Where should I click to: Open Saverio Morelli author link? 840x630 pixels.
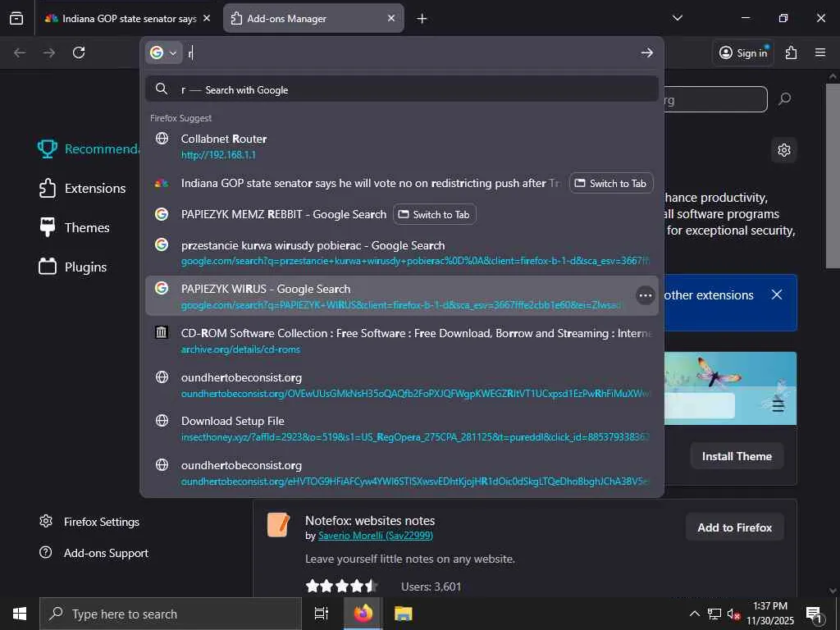pyautogui.click(x=376, y=536)
